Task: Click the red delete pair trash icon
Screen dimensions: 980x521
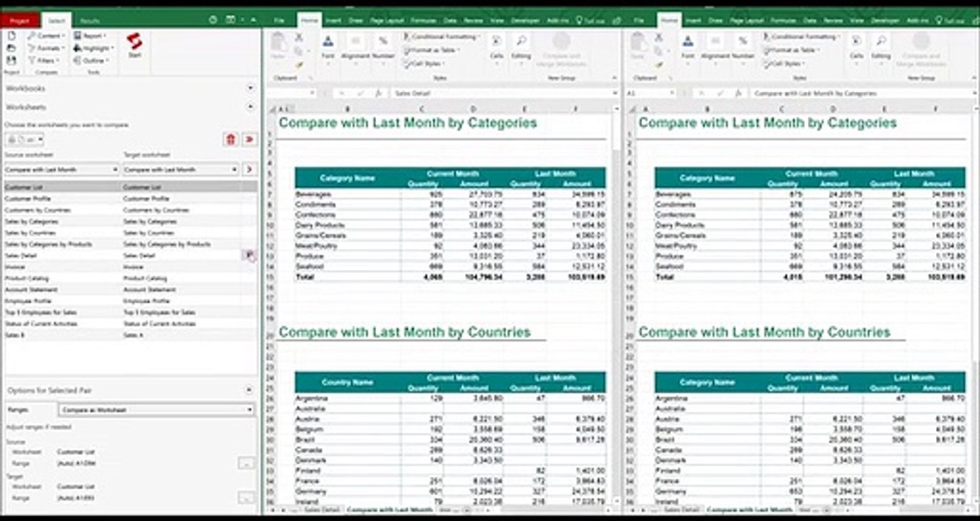Action: (231, 140)
